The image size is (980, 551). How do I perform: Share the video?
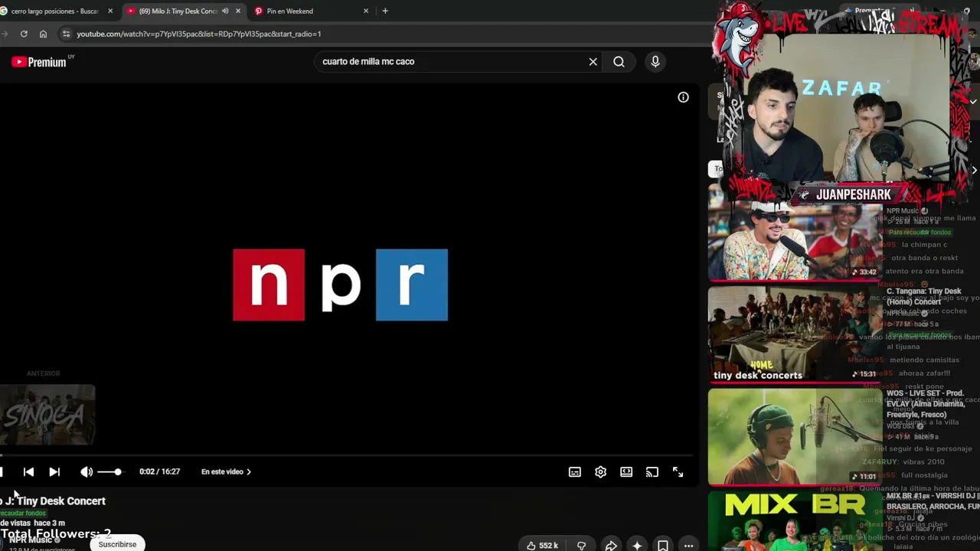[x=611, y=546]
